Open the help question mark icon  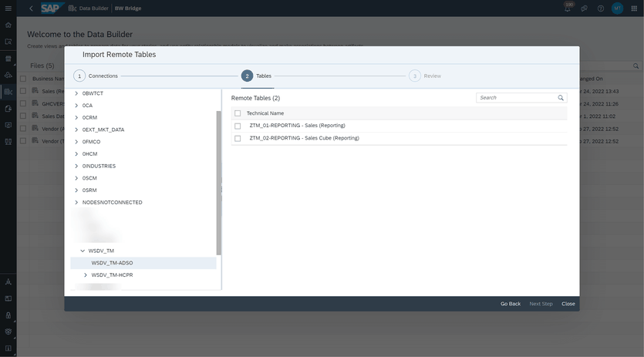pos(601,8)
